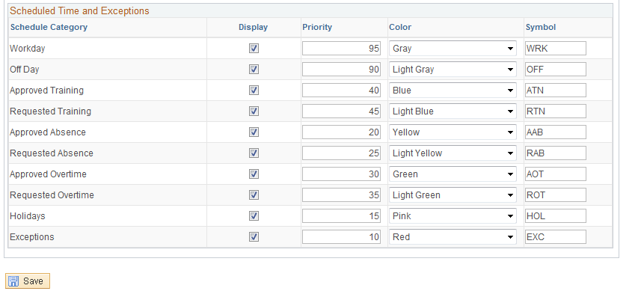Open the Green color dropdown for Approved Overtime

(x=453, y=174)
